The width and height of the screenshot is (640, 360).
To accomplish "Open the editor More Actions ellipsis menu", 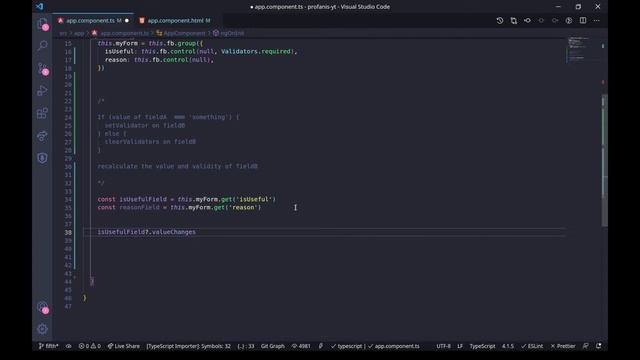I will [597, 20].
